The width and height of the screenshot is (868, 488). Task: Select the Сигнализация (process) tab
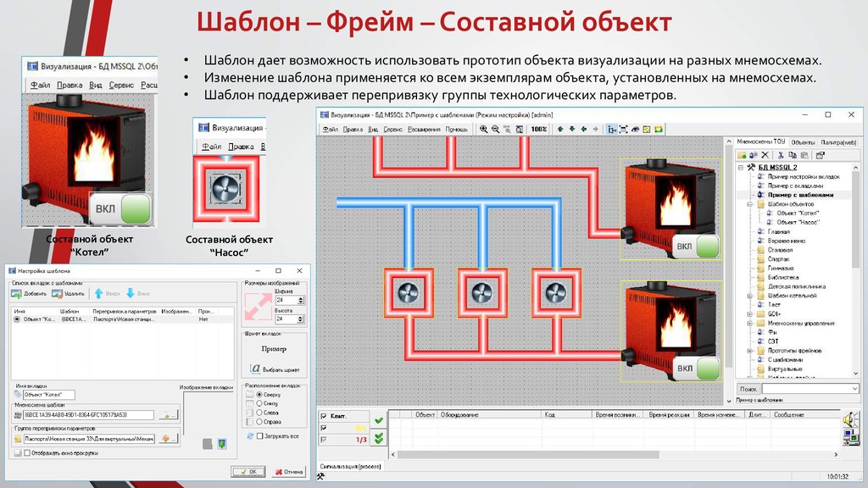coord(350,467)
